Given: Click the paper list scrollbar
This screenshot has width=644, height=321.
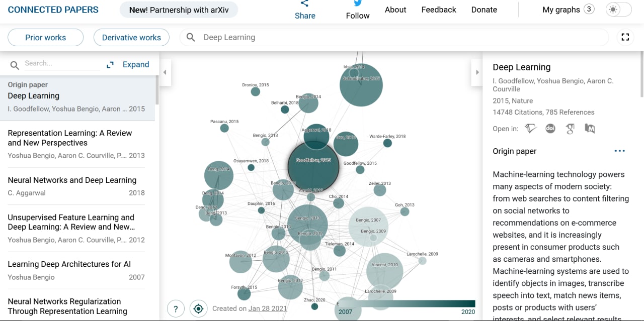Looking at the screenshot, I should (x=157, y=89).
